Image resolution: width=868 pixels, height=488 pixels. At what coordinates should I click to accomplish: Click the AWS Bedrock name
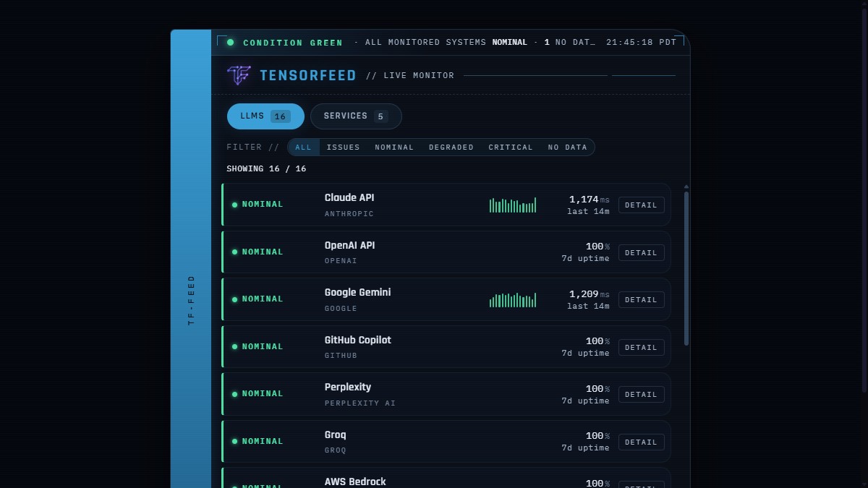pyautogui.click(x=355, y=482)
